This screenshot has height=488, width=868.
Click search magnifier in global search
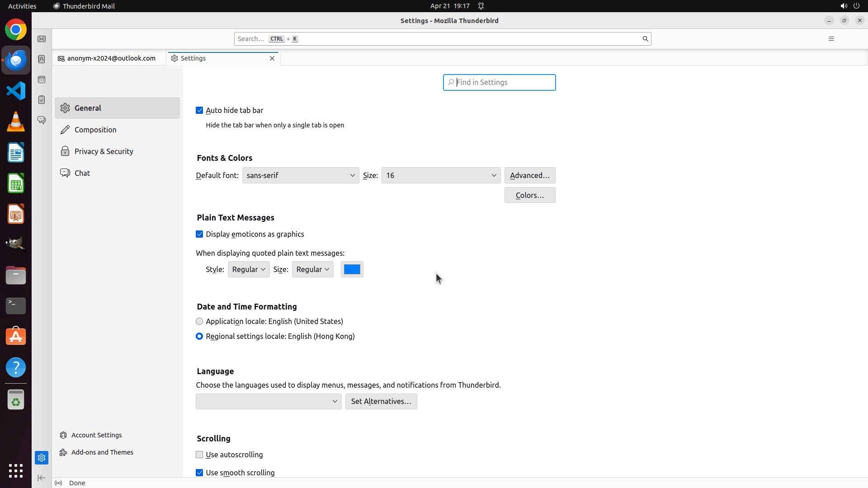pyautogui.click(x=645, y=39)
